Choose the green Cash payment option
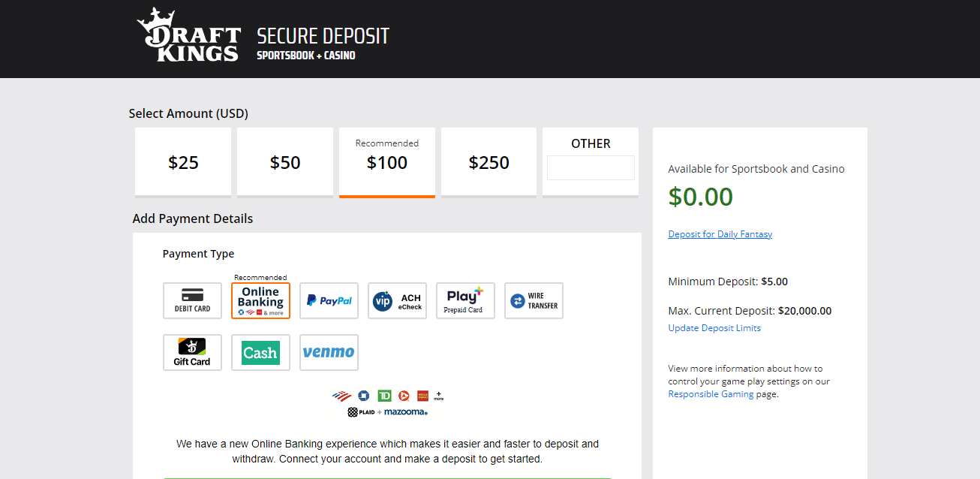980x479 pixels. (260, 352)
